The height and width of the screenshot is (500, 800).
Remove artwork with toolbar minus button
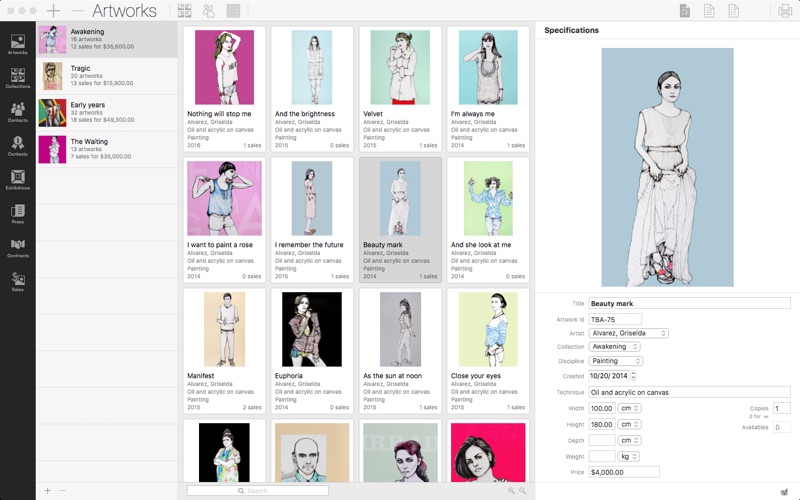[78, 11]
